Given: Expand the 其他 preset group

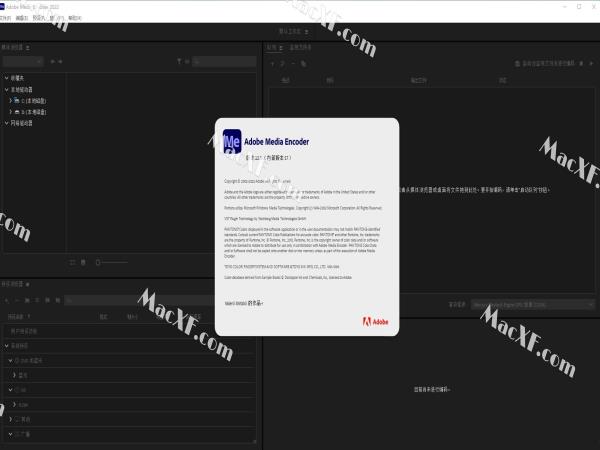Looking at the screenshot, I should click(x=10, y=419).
